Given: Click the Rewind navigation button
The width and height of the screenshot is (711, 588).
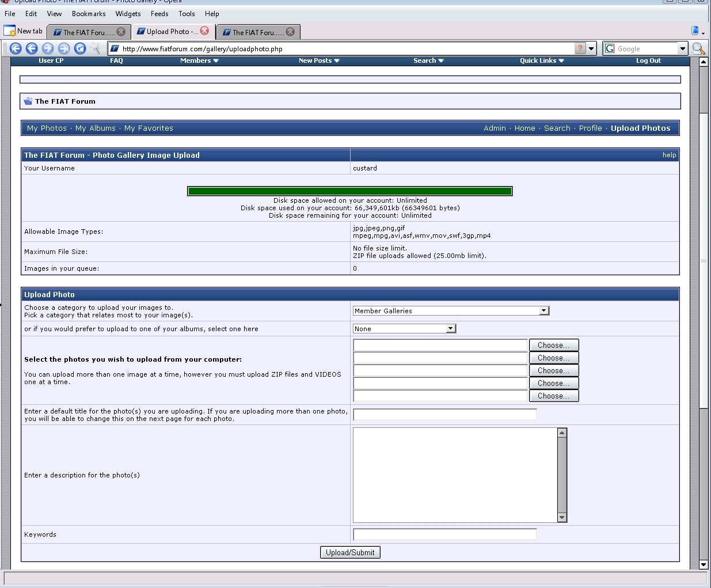Looking at the screenshot, I should tap(16, 49).
